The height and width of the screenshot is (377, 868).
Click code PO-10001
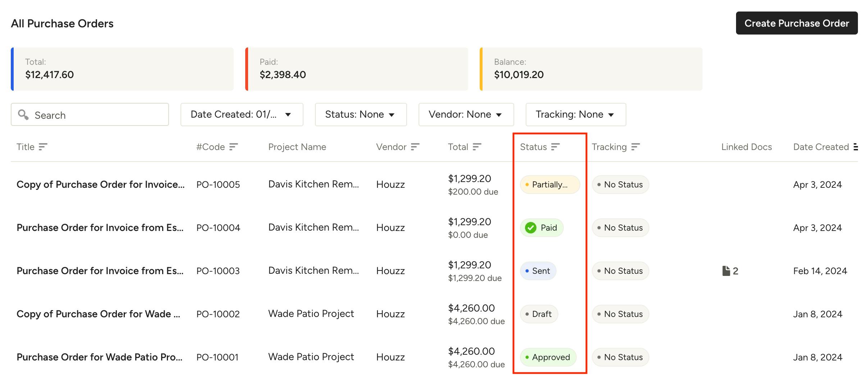coord(217,357)
